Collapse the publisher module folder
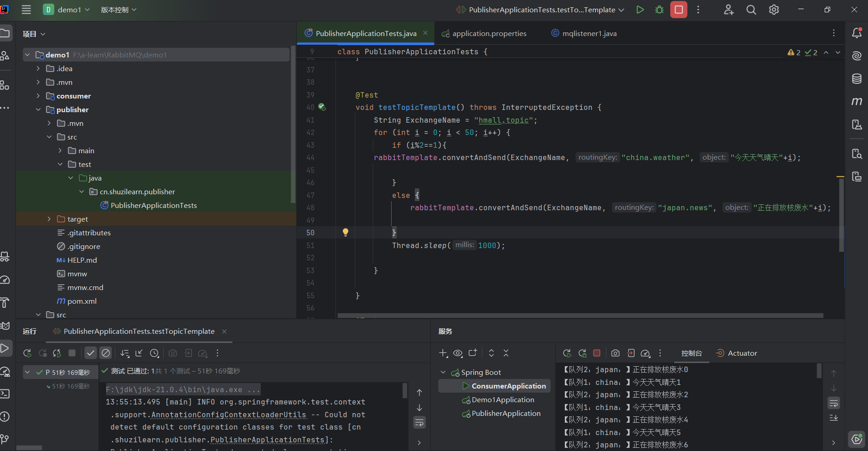This screenshot has width=868, height=451. point(38,109)
